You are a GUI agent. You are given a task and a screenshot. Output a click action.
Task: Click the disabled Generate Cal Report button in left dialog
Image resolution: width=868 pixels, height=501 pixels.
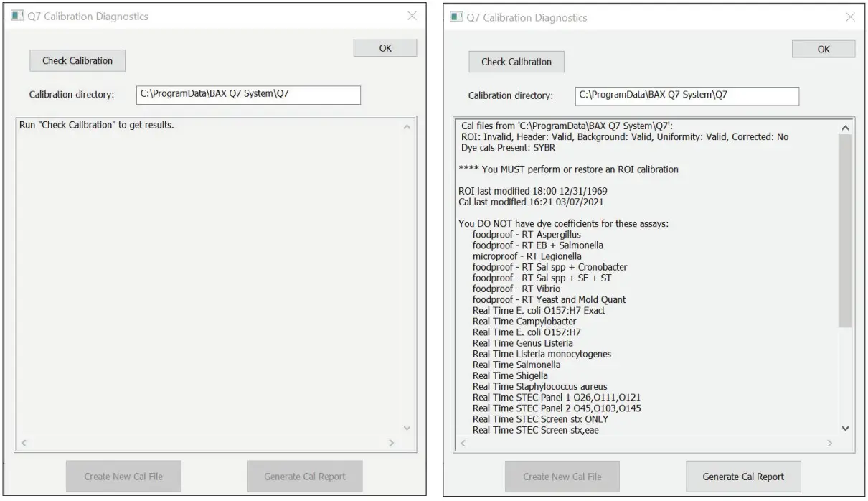tap(305, 477)
